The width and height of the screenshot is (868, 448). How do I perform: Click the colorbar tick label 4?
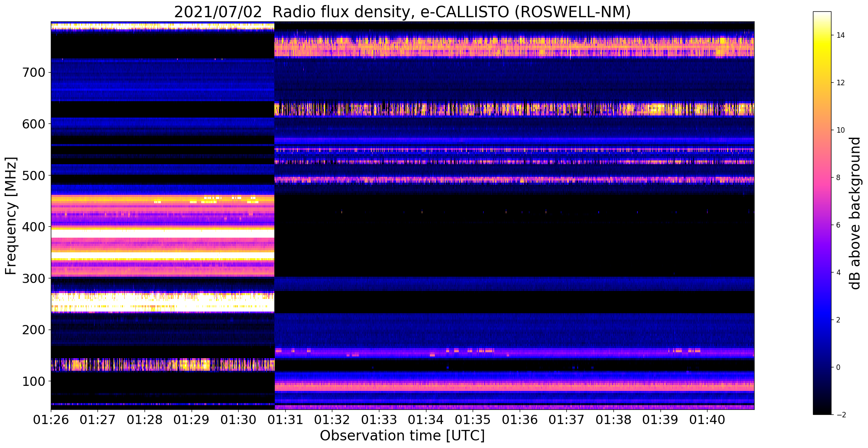tap(838, 272)
